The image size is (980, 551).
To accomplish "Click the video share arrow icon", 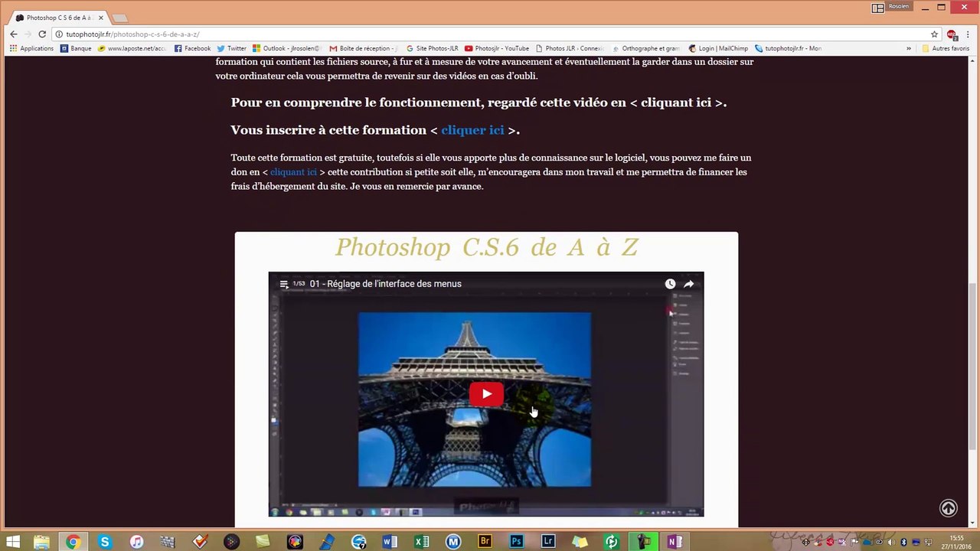I will pyautogui.click(x=688, y=284).
